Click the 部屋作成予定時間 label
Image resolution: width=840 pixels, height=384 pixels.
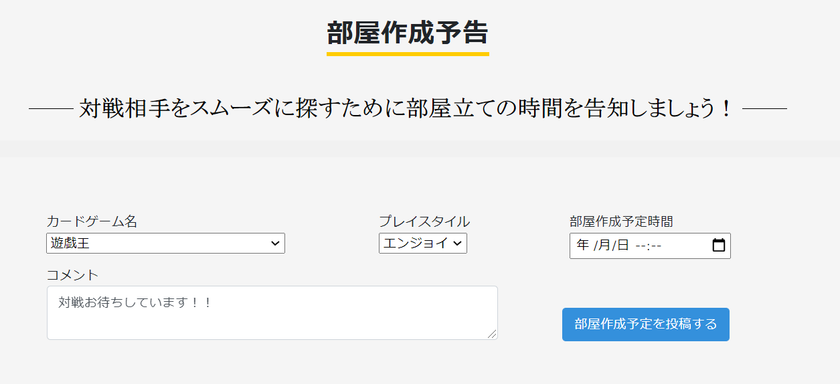621,221
